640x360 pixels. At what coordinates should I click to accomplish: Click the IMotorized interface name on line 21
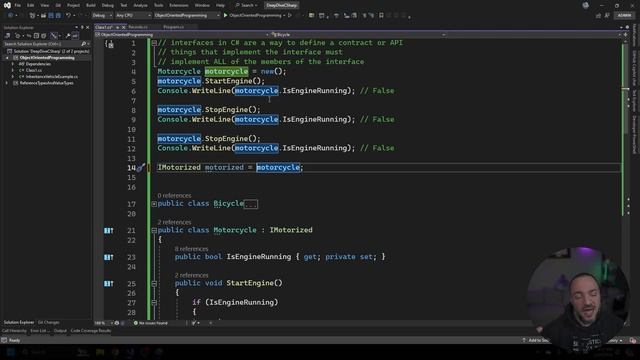291,230
